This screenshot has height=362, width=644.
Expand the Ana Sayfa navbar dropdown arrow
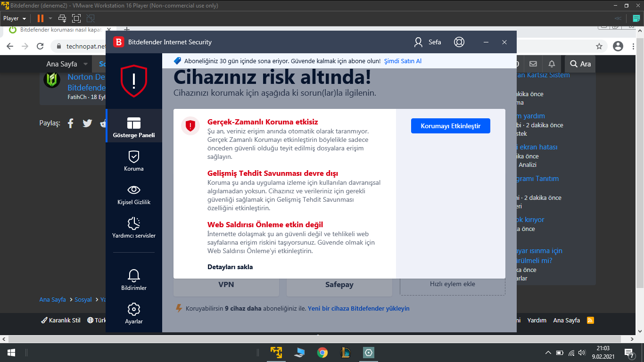pyautogui.click(x=85, y=64)
